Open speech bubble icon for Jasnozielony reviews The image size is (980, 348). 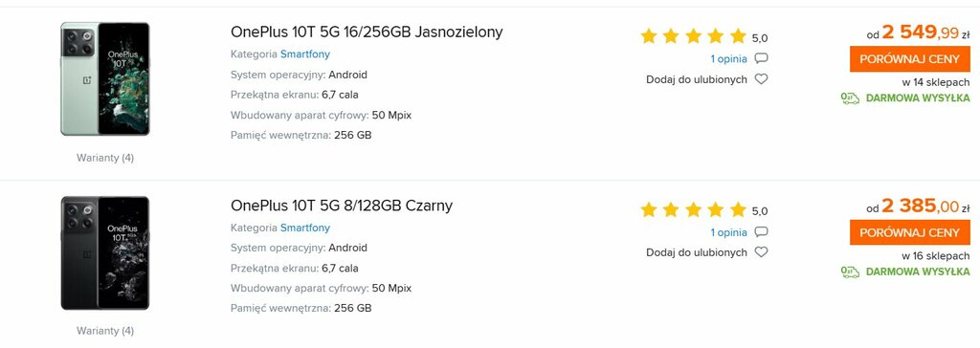[x=761, y=58]
